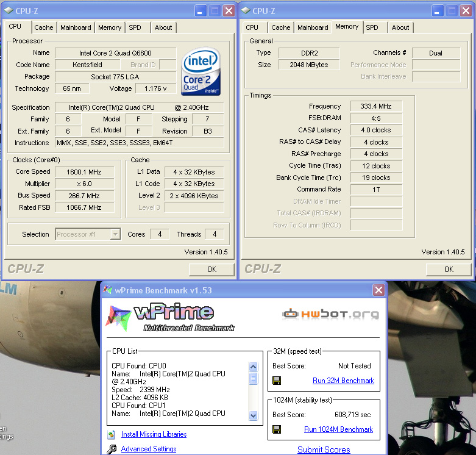Open SPD tab in left CPU-Z window
This screenshot has height=455, width=476.
click(x=135, y=27)
